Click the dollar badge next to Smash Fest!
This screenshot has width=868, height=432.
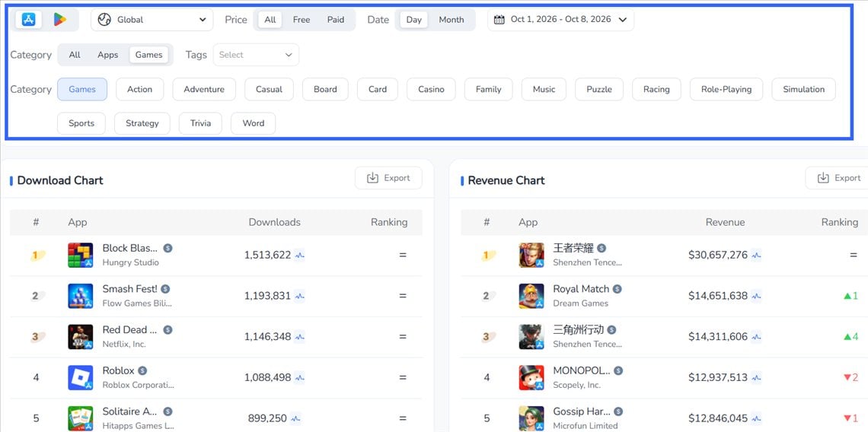click(165, 289)
